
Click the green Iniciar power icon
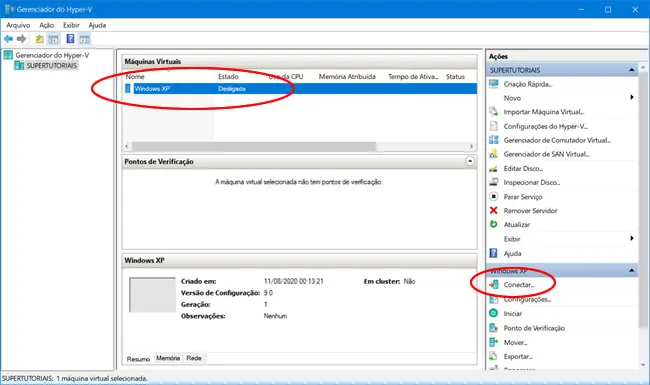[494, 313]
